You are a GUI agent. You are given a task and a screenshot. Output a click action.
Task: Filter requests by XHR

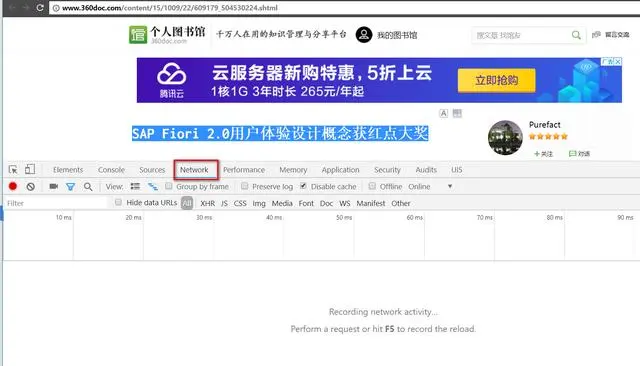[x=208, y=203]
